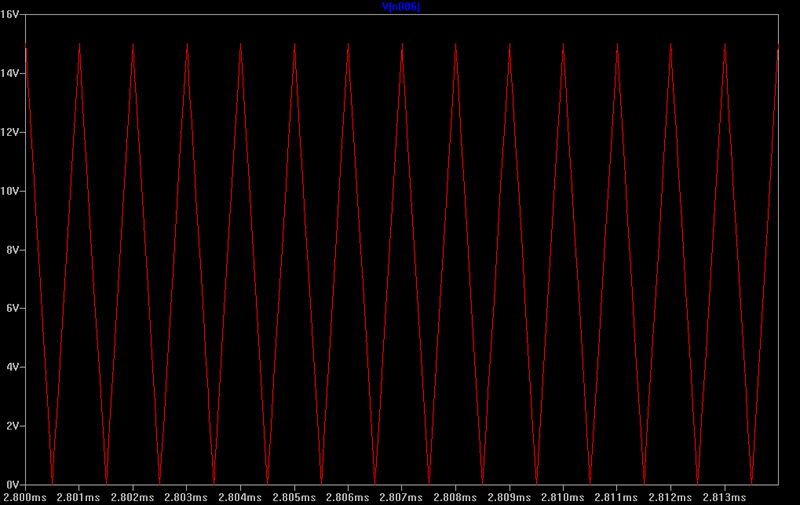Click the 2V vertical axis label

[x=13, y=426]
